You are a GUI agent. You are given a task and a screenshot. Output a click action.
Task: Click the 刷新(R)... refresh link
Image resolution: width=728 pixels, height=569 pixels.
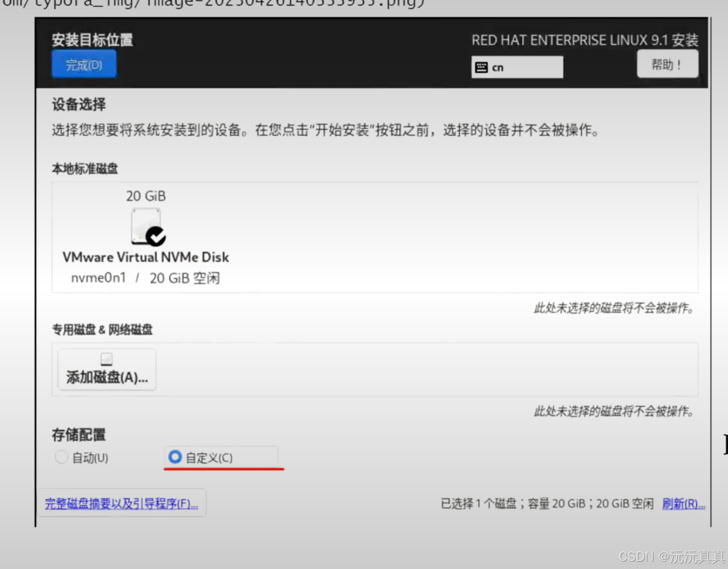pos(683,504)
